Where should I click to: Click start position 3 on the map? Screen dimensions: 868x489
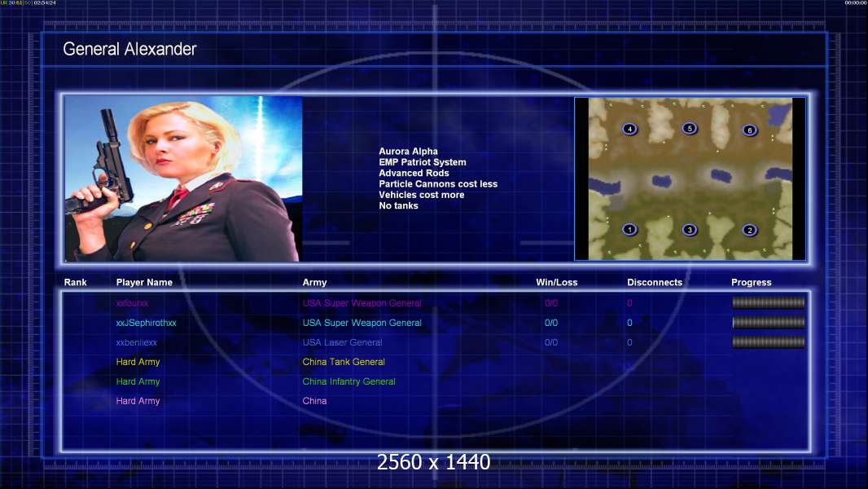pos(689,229)
